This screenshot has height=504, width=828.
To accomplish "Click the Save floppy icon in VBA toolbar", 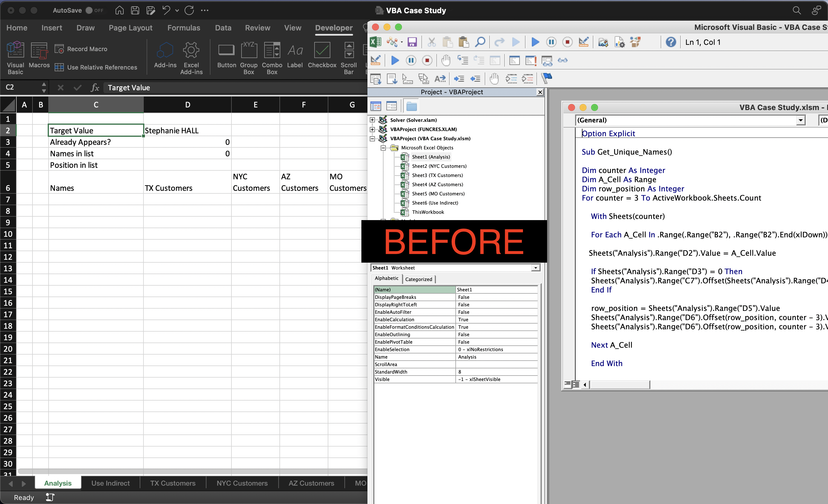I will pos(412,42).
